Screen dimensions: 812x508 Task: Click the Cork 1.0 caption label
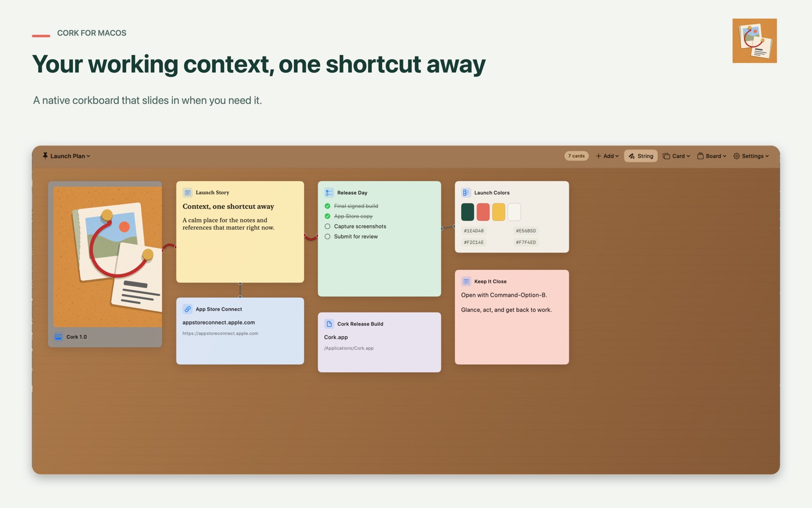(76, 337)
